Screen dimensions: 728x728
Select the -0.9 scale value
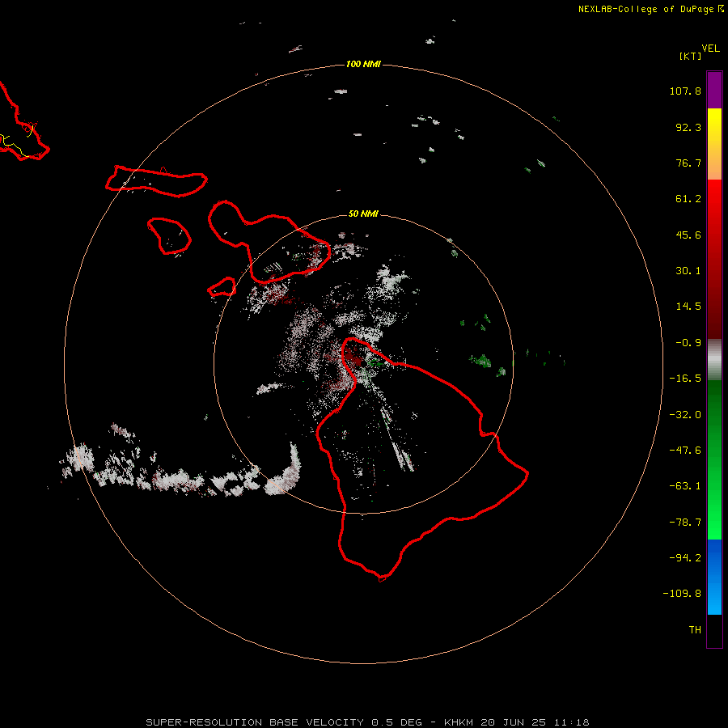688,343
